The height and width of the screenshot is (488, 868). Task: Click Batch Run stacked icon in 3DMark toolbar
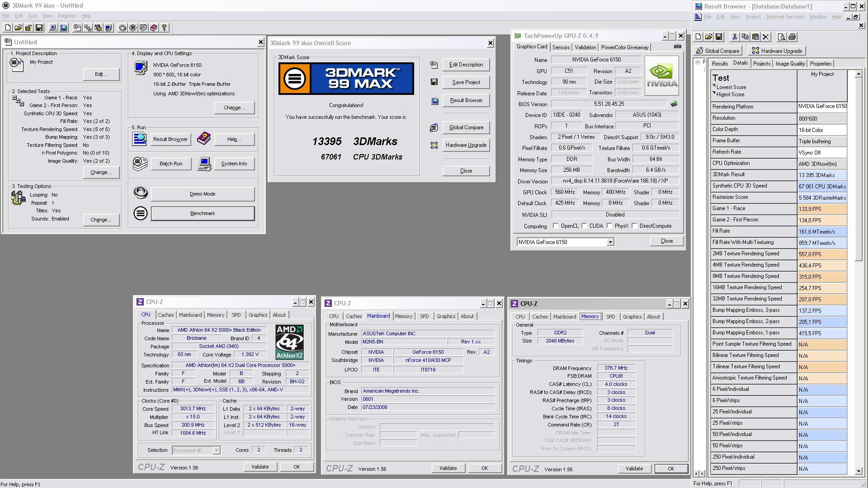point(143,28)
